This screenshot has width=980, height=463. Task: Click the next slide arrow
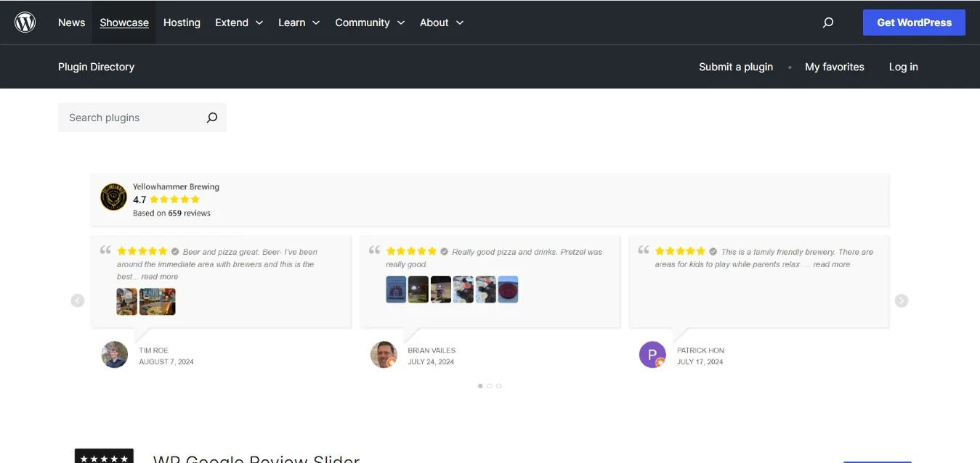(902, 300)
